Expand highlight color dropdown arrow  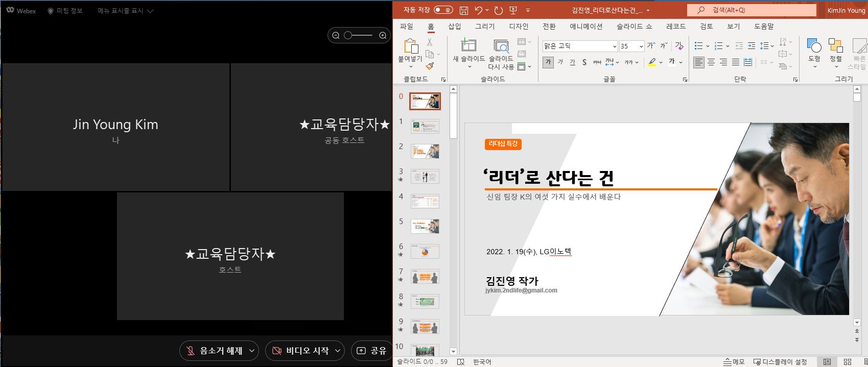pos(661,62)
